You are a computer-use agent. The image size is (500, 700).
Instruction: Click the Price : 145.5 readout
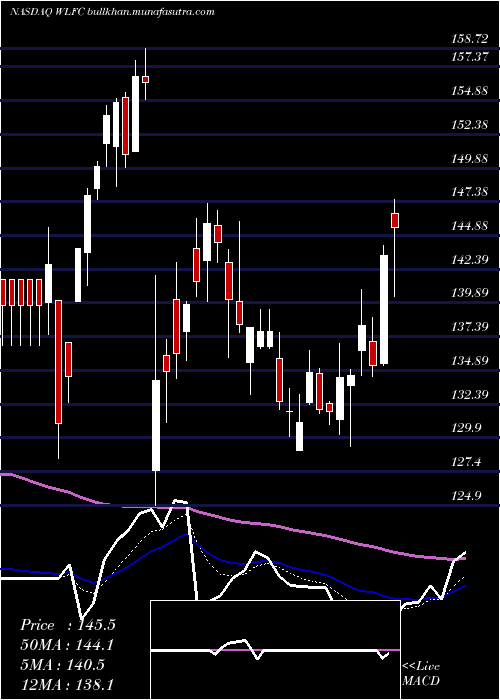click(x=68, y=625)
